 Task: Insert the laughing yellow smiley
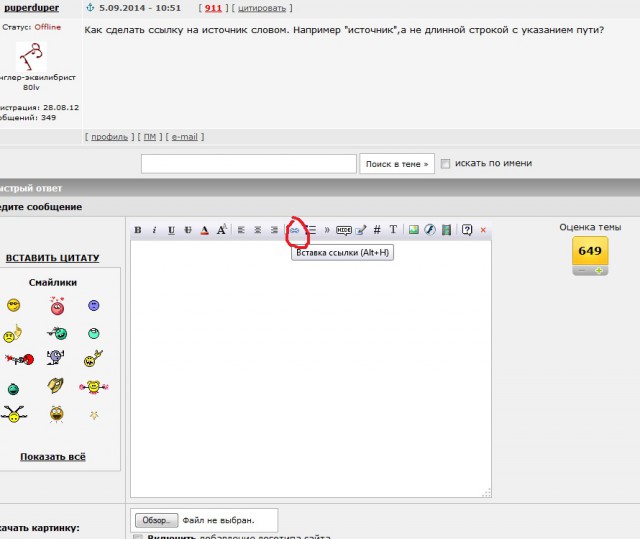[x=56, y=414]
